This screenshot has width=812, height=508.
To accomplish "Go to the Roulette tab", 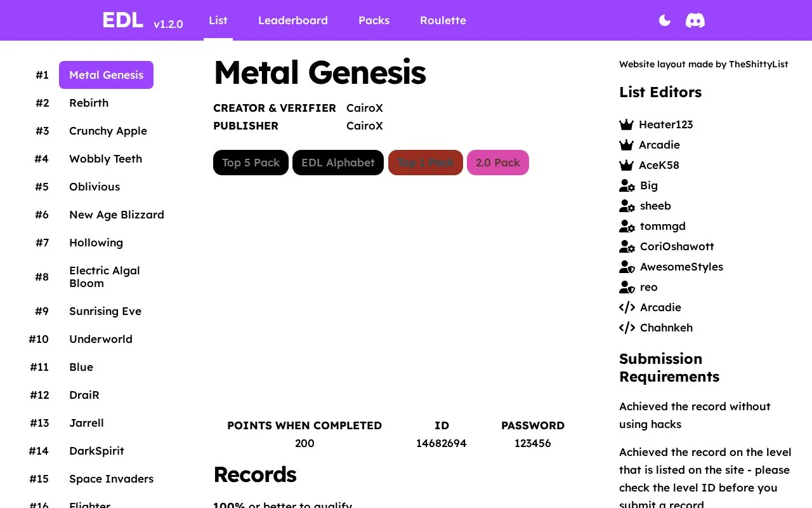I will [x=443, y=20].
